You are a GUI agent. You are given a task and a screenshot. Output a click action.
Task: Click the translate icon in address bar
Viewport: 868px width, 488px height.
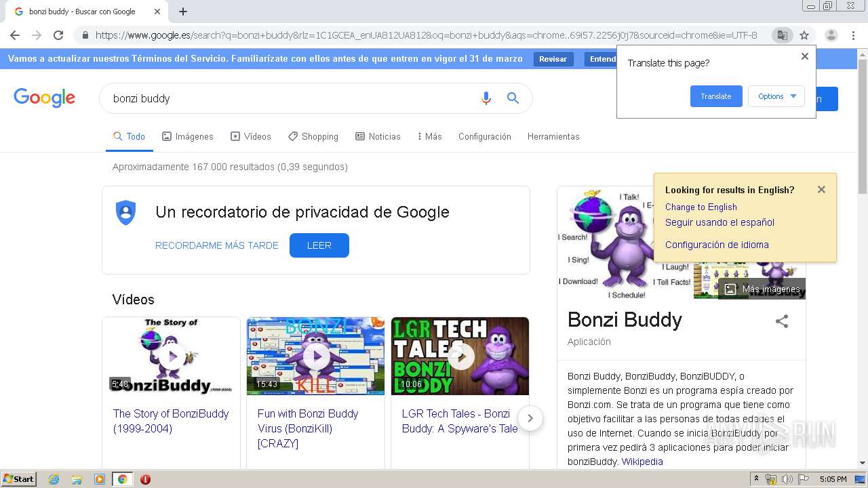pos(782,35)
